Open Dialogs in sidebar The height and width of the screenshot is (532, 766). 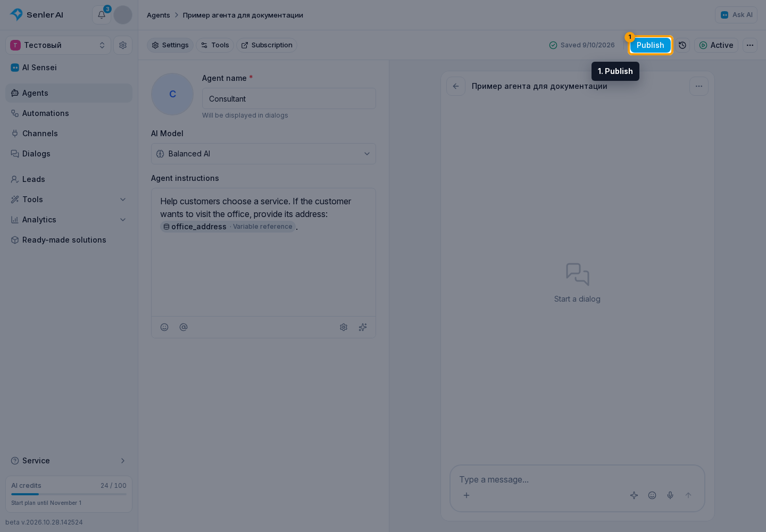tap(69, 154)
